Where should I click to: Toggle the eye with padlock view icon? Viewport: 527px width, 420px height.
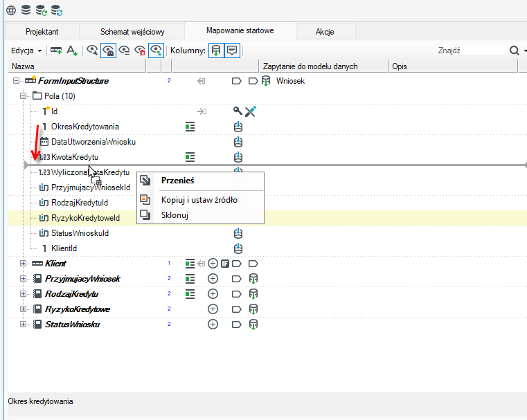108,51
